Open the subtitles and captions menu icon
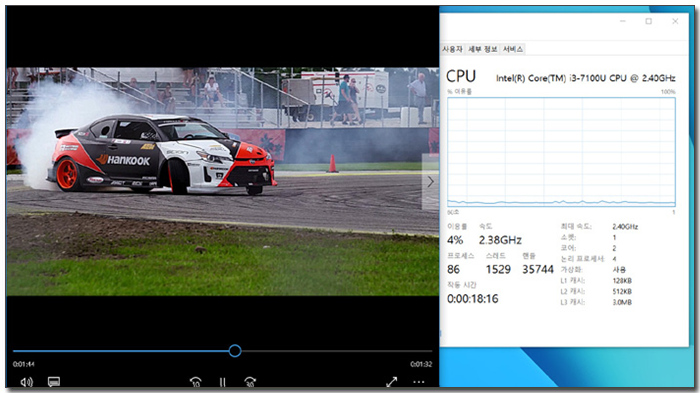The height and width of the screenshot is (393, 700). point(54,382)
